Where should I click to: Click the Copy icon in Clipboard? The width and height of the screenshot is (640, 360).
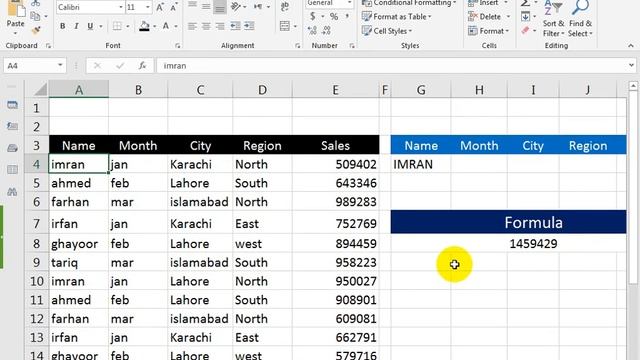coord(36,16)
